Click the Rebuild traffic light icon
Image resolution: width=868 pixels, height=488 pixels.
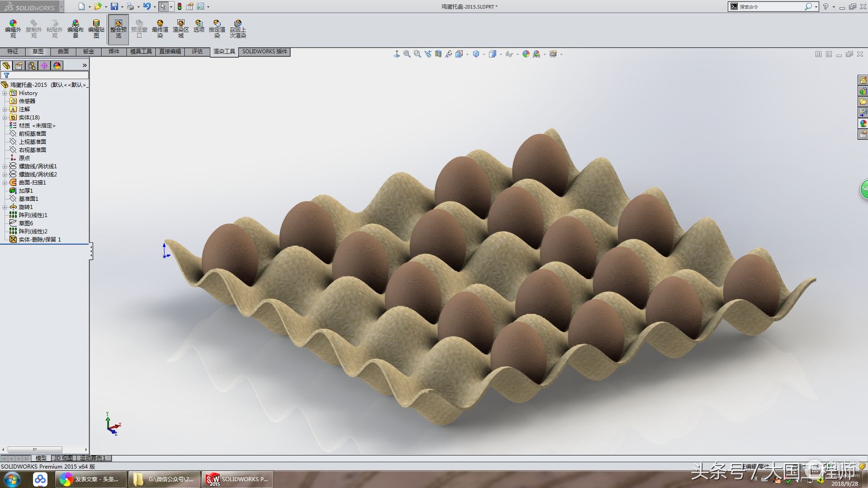pos(180,6)
